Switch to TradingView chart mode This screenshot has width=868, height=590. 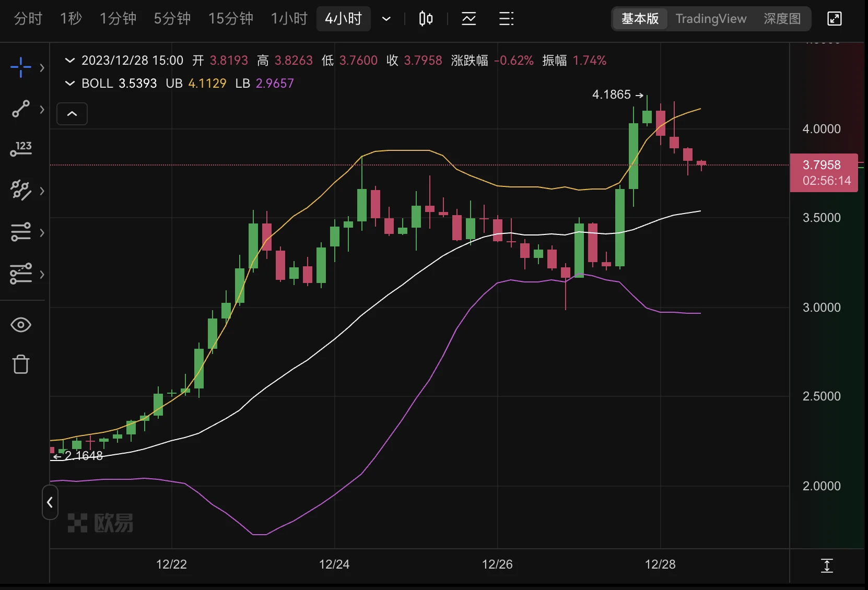pos(711,19)
